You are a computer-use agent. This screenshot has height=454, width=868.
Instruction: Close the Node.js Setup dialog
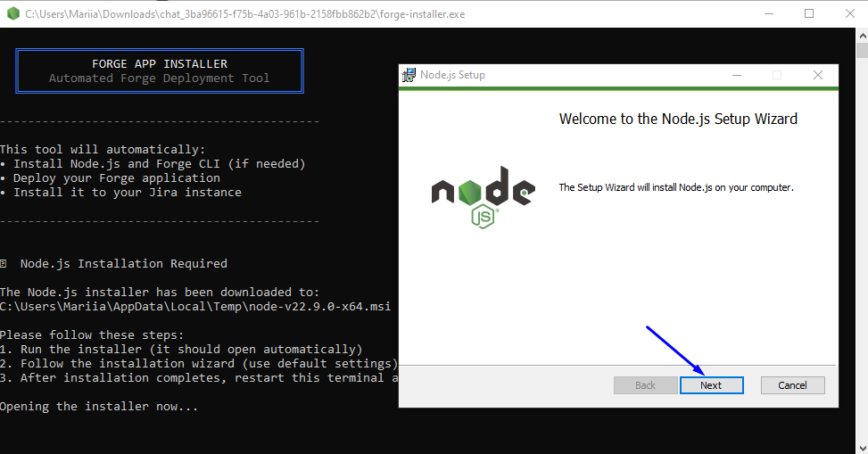pyautogui.click(x=817, y=75)
